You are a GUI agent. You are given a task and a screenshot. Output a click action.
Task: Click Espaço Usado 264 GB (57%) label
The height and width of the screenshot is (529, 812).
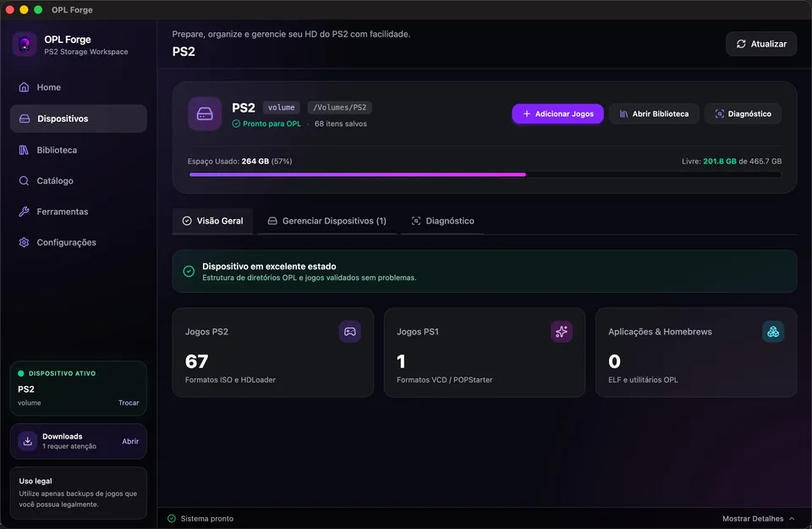[x=239, y=161]
